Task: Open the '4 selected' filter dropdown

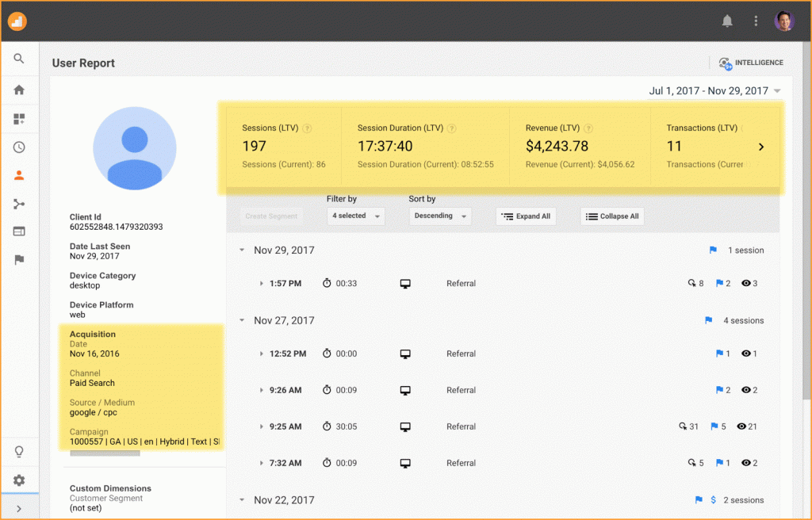Action: [355, 216]
